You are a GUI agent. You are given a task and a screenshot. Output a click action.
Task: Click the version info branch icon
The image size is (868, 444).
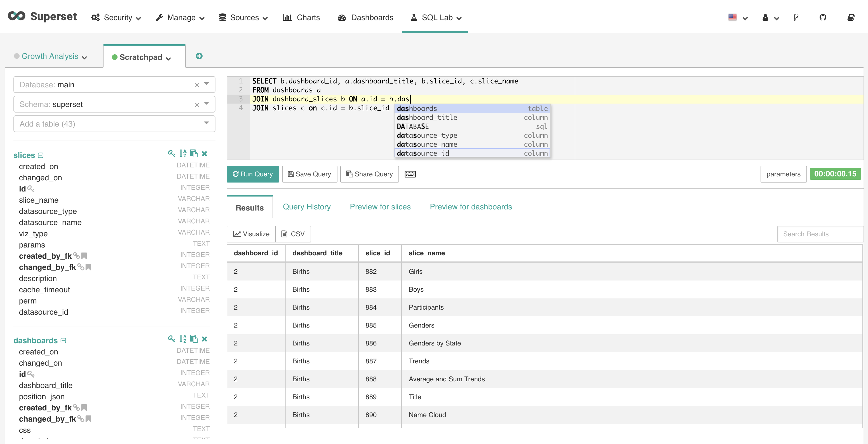pos(796,18)
